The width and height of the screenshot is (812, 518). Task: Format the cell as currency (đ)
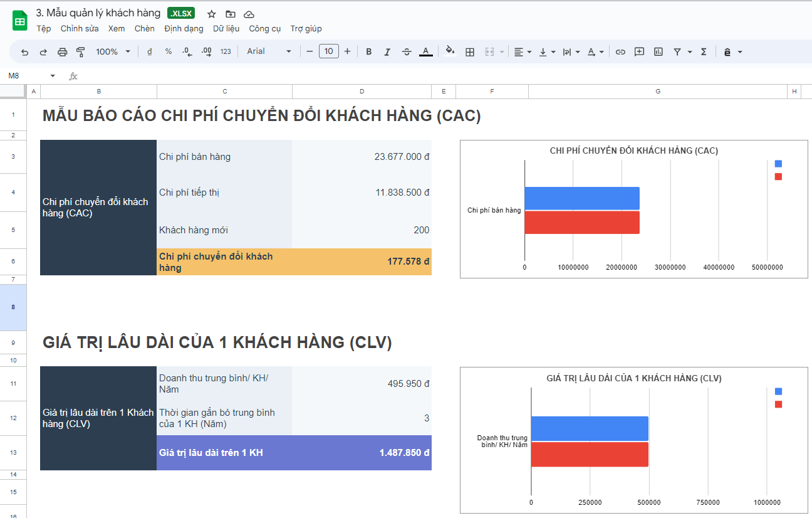point(149,51)
